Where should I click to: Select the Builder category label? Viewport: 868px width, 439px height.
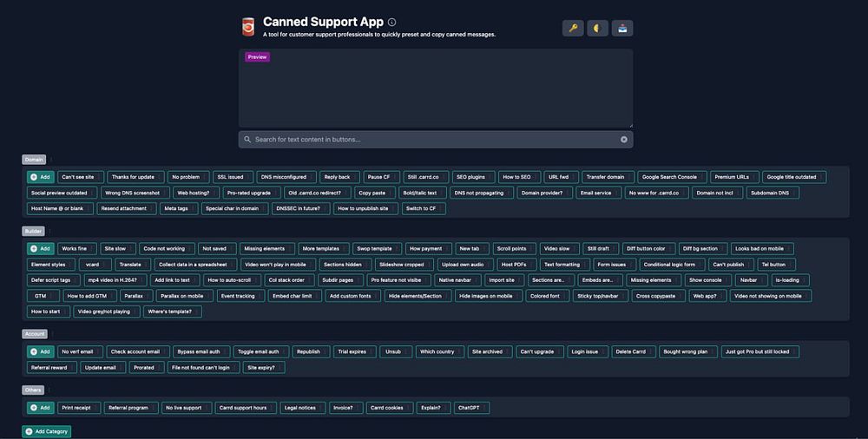(x=33, y=231)
